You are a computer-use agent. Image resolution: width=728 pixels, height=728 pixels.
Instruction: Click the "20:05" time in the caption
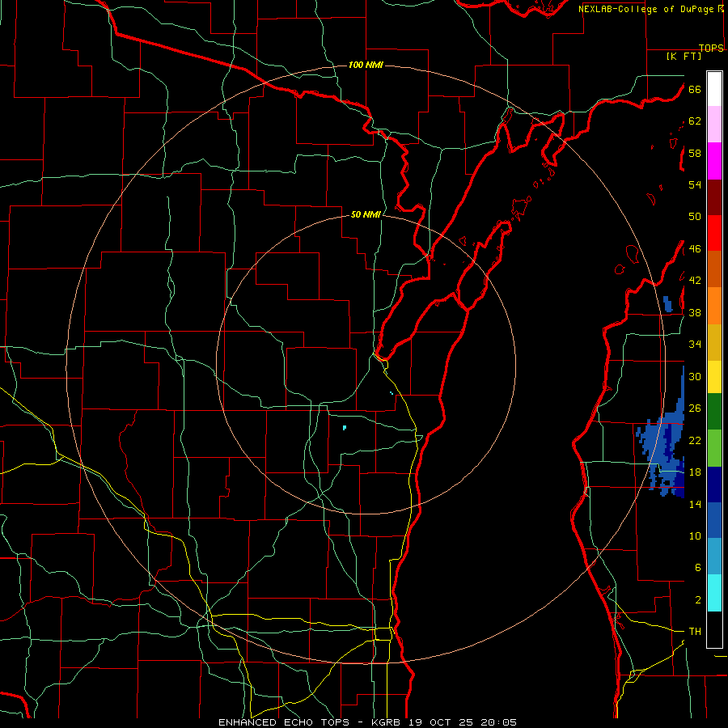[x=497, y=722]
